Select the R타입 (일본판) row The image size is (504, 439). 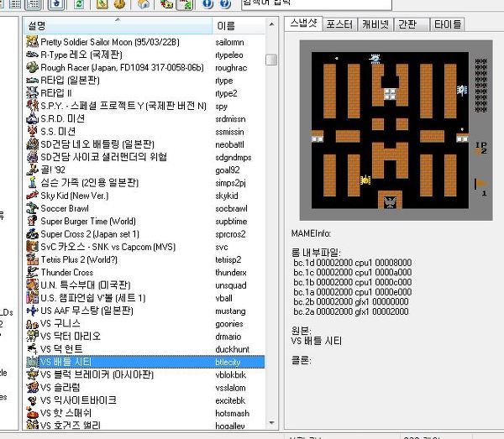(144, 81)
